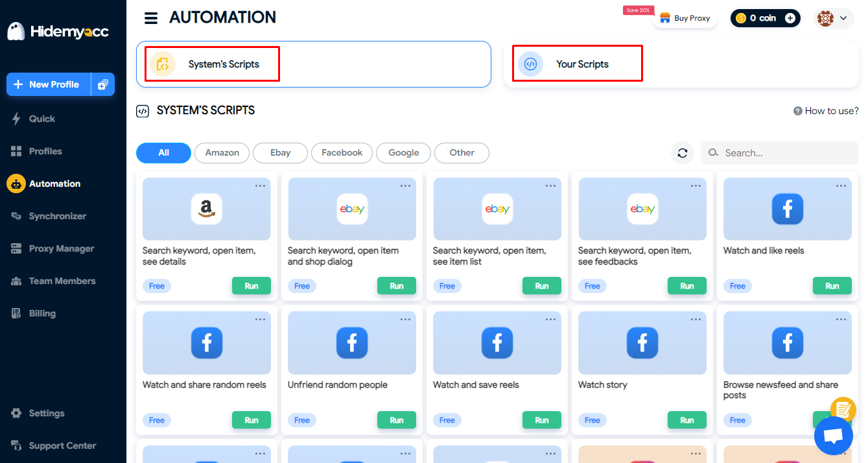
Task: Select the System's Scripts tab
Action: coord(211,64)
